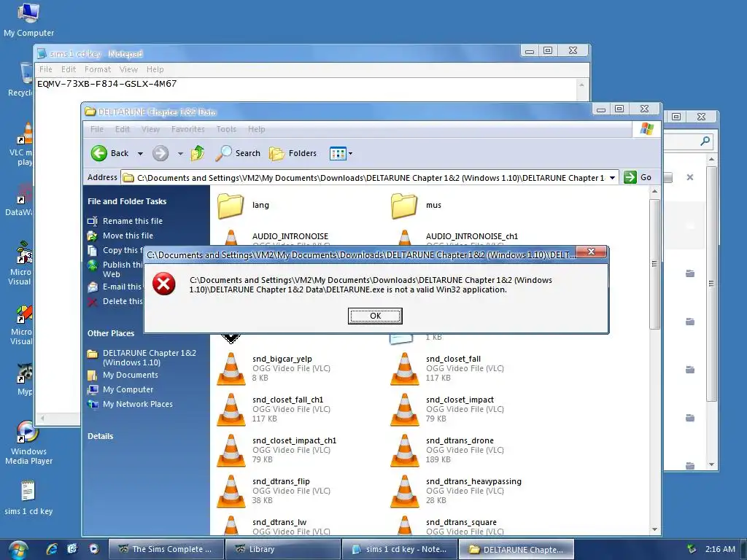The image size is (747, 560).
Task: Open Notepad's Format menu
Action: (x=98, y=69)
